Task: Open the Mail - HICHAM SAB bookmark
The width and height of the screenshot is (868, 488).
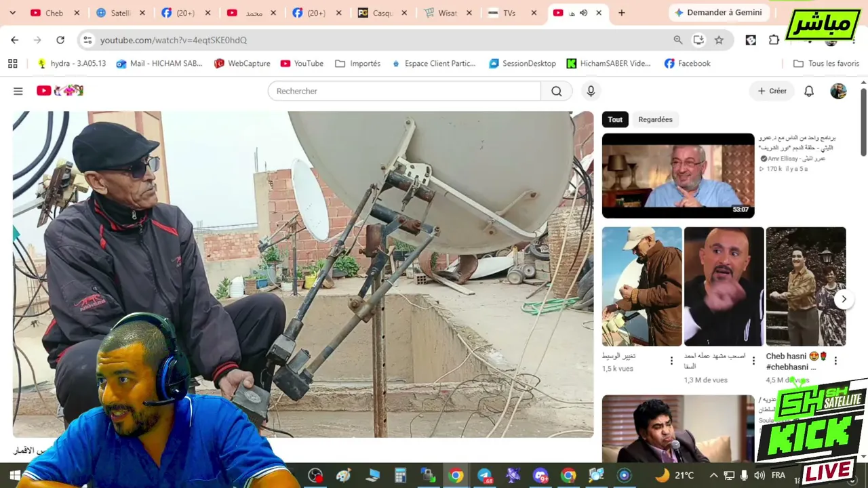Action: [159, 64]
